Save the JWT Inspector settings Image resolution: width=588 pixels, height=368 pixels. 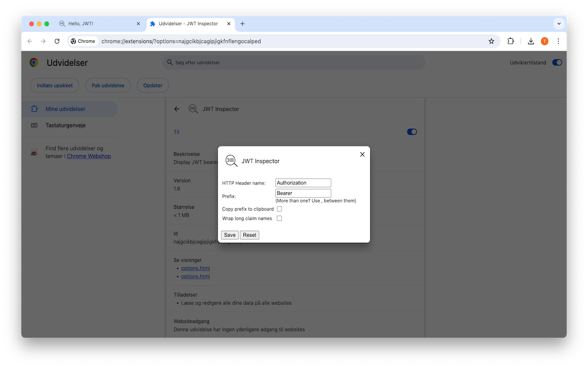click(x=229, y=235)
